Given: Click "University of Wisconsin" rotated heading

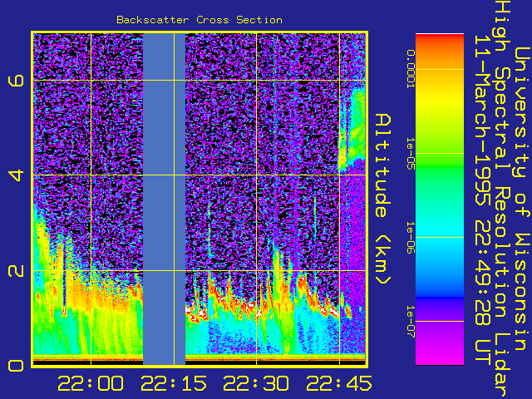Looking at the screenshot, I should pos(523,199).
